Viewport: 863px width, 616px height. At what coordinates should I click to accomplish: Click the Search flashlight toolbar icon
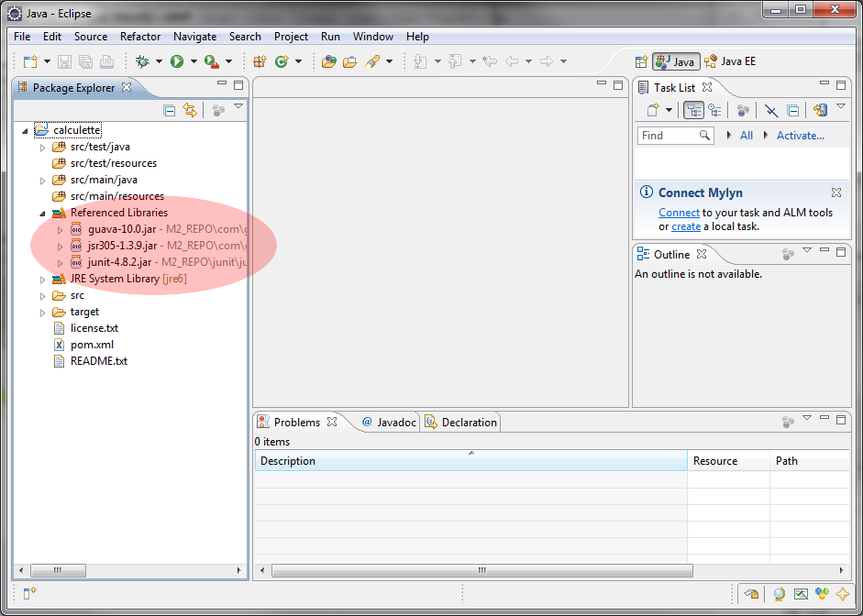[x=372, y=61]
